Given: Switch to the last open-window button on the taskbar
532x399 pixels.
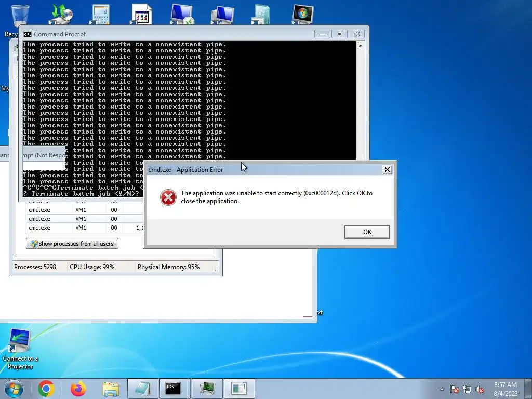Looking at the screenshot, I should pyautogui.click(x=239, y=389).
